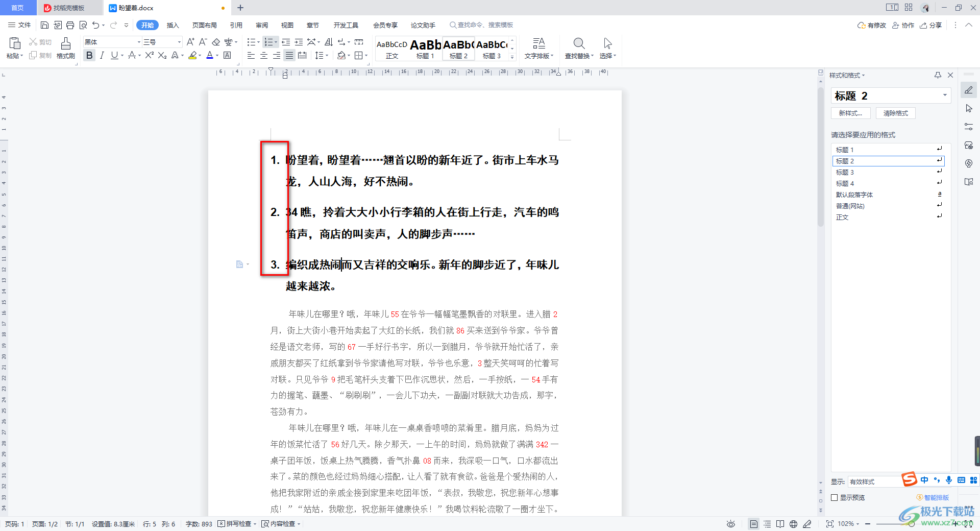Screen dimensions: 980x531
Task: Expand the current style 标题 2 dropdown
Action: click(945, 95)
